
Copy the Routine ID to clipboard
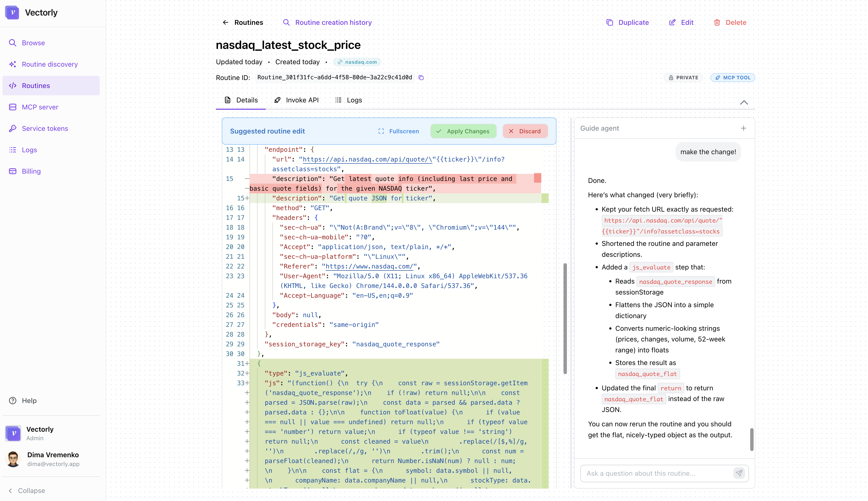click(421, 77)
